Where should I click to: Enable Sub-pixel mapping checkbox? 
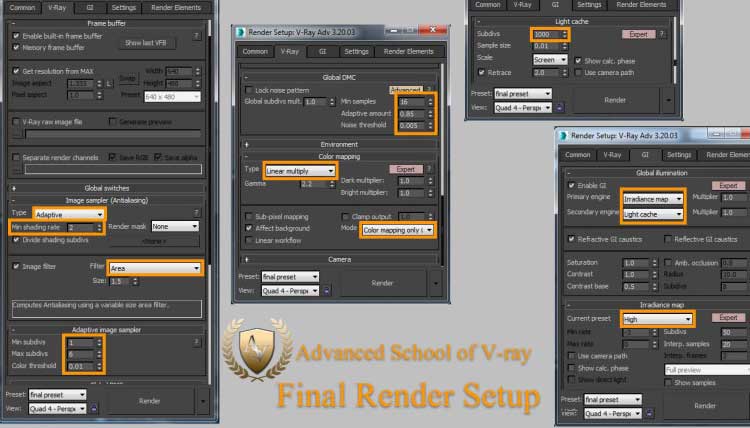249,216
